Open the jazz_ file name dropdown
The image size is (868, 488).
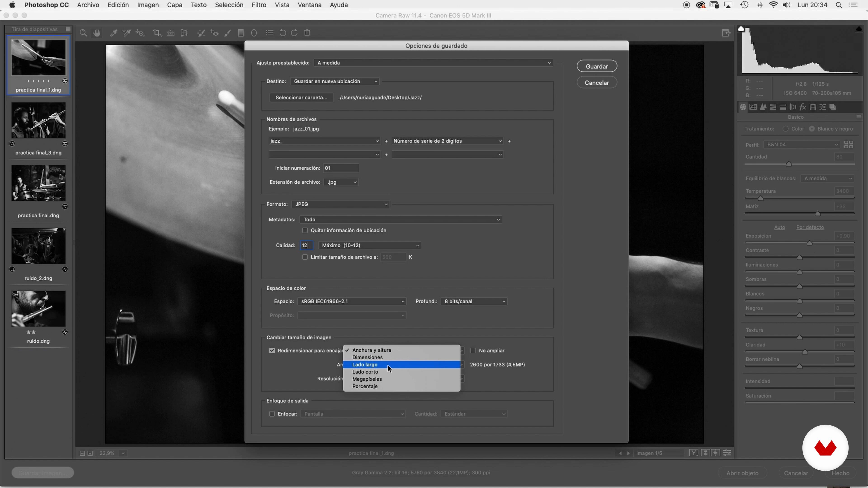325,141
